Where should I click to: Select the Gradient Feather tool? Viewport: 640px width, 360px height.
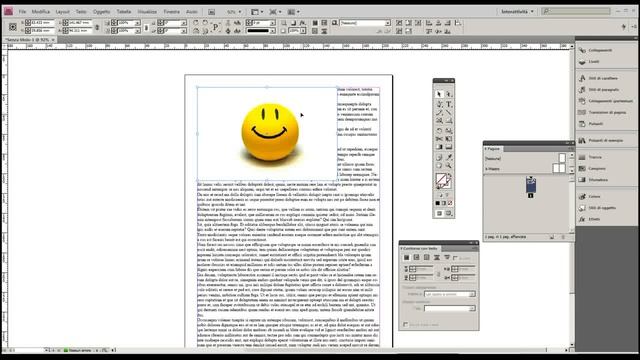[x=449, y=147]
